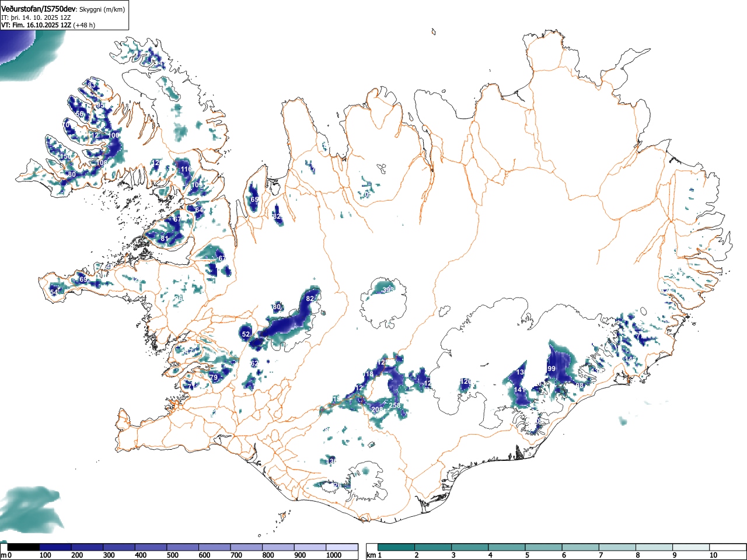Click the 81 visibility value on map

(164, 239)
